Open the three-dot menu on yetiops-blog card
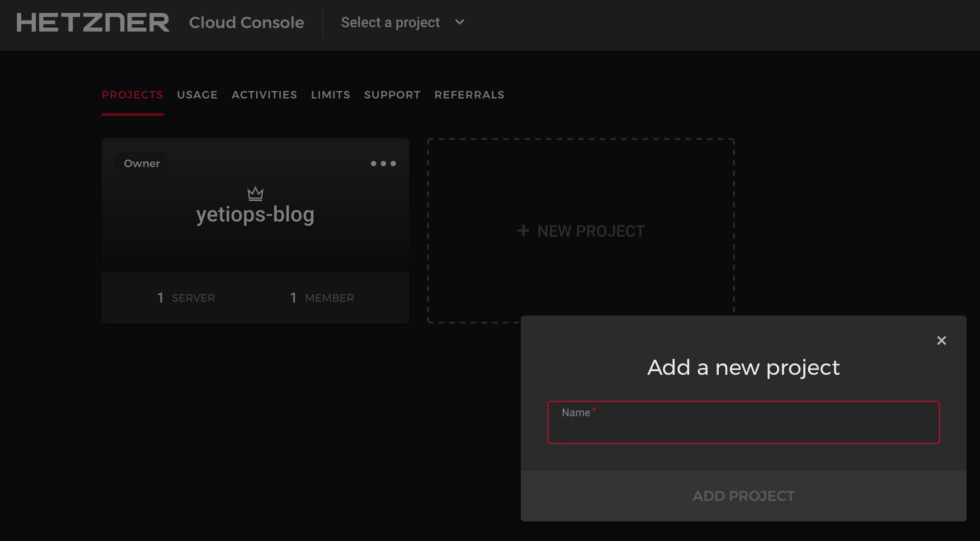The height and width of the screenshot is (541, 980). pos(383,164)
